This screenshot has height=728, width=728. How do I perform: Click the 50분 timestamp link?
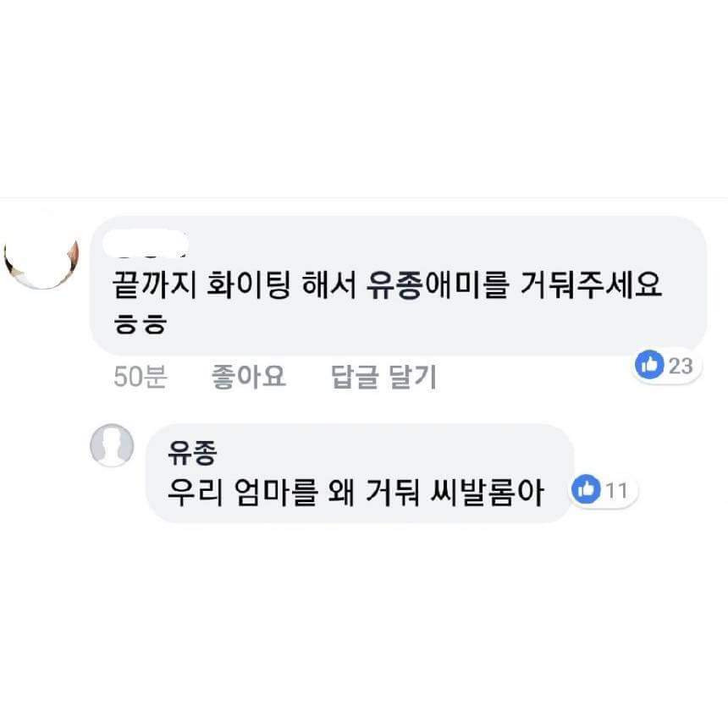pyautogui.click(x=140, y=377)
